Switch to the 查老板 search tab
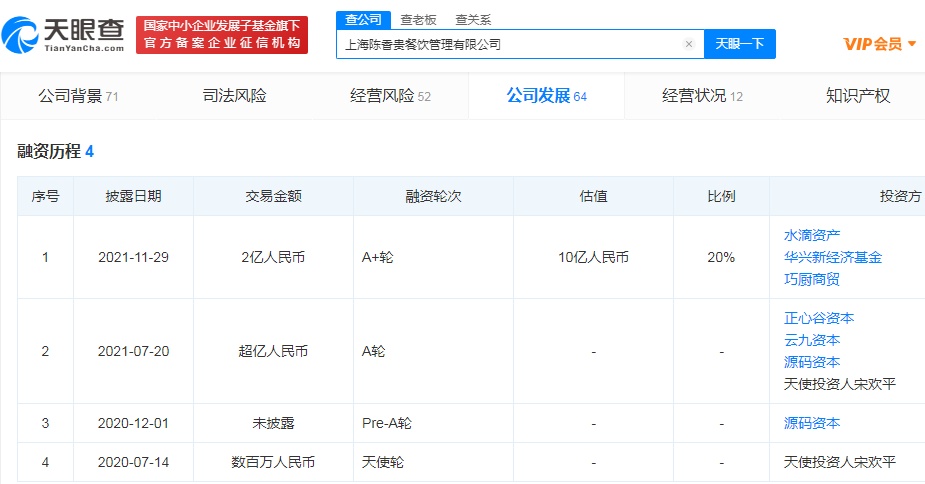 (417, 19)
